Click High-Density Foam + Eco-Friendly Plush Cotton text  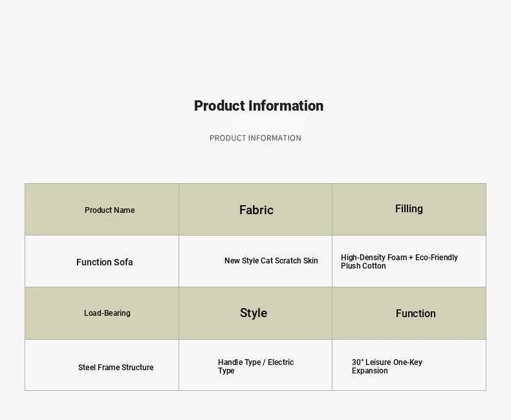pos(399,261)
